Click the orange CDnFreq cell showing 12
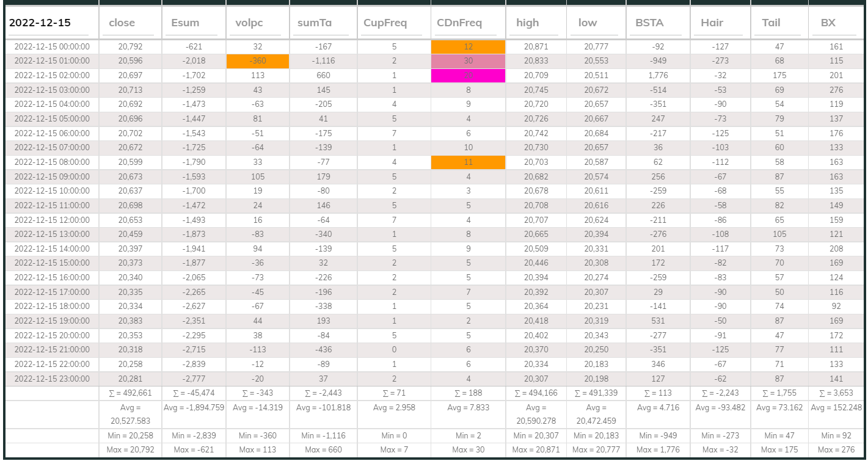The image size is (868, 461). click(x=468, y=46)
